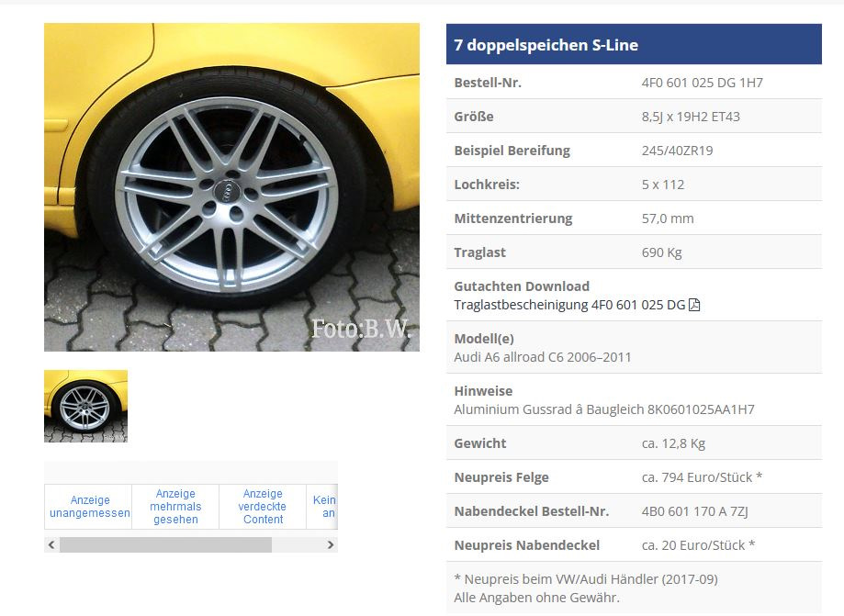The height and width of the screenshot is (616, 844).
Task: Open the PDF icon beside Traglastbescheinigung
Action: [694, 305]
